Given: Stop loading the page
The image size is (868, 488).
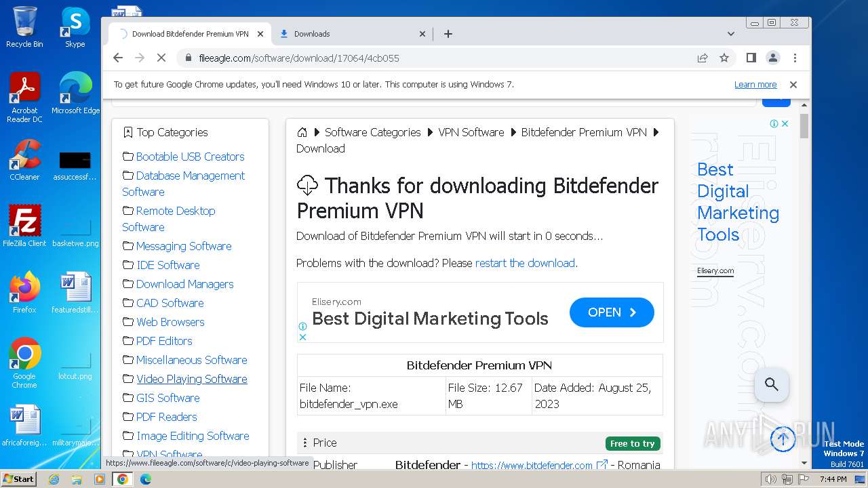Looking at the screenshot, I should click(x=161, y=58).
